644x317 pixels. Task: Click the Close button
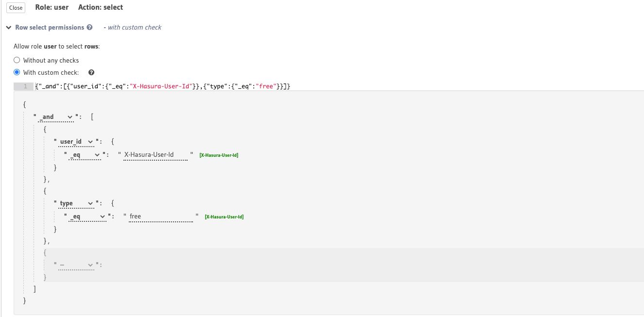(x=15, y=8)
